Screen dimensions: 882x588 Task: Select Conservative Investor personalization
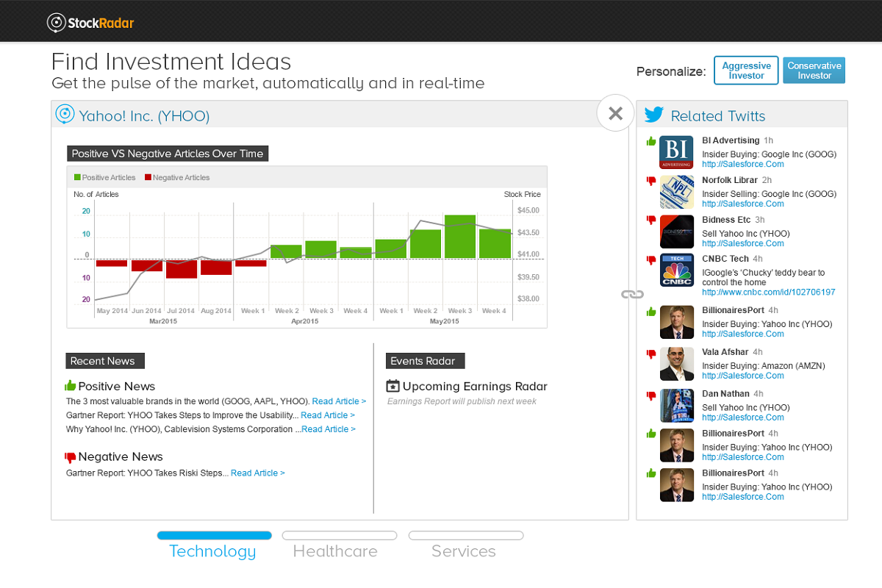click(x=814, y=71)
